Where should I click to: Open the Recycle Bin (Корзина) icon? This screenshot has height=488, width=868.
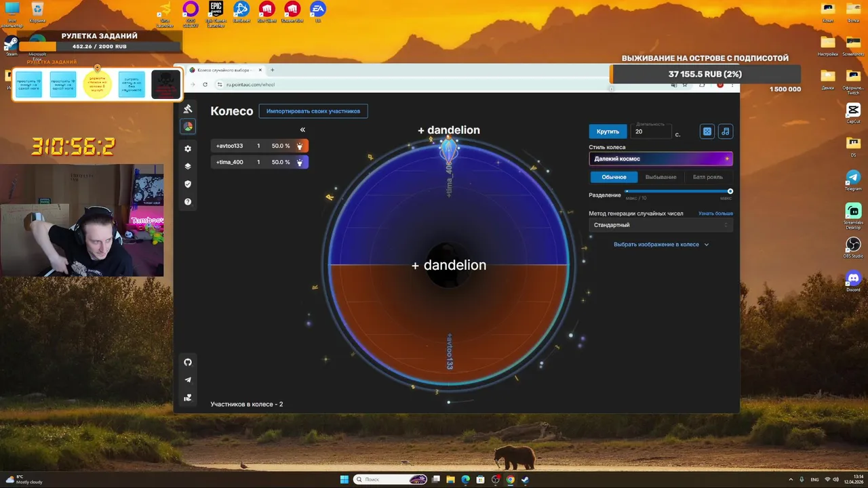coord(37,13)
